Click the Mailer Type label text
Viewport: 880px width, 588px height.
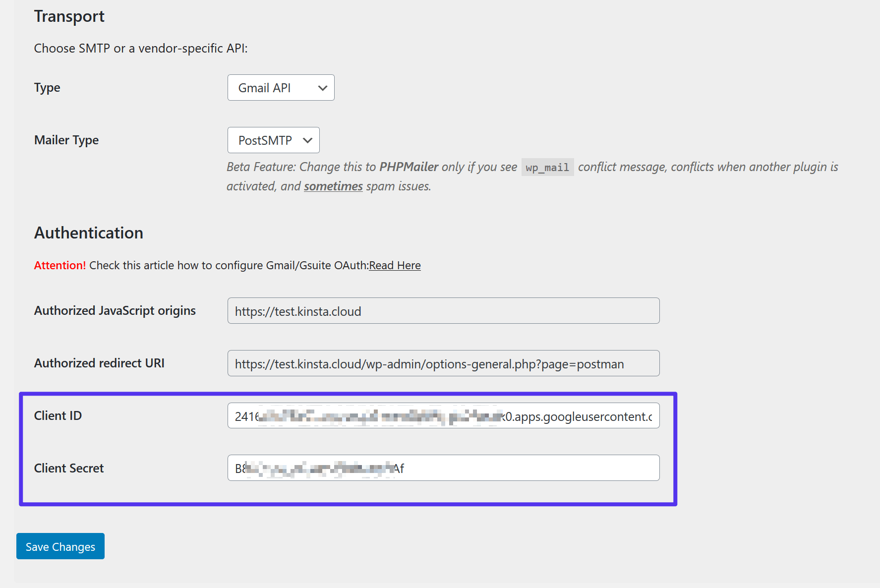(x=66, y=140)
